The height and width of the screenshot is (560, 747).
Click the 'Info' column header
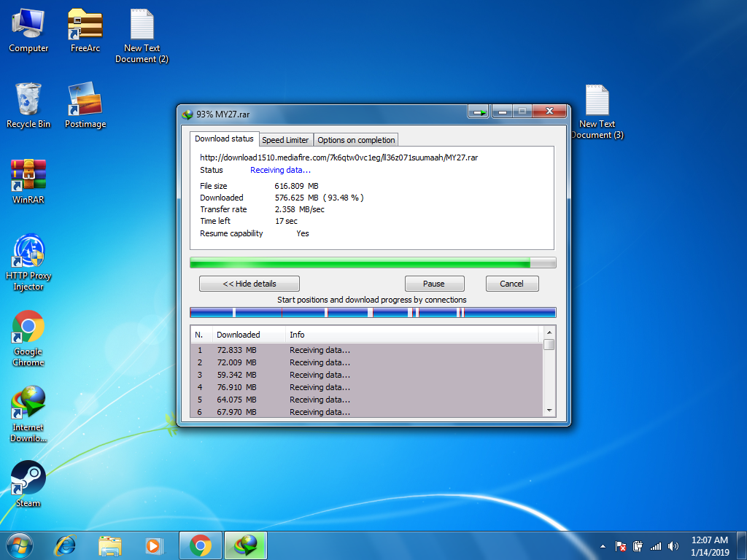click(x=413, y=335)
